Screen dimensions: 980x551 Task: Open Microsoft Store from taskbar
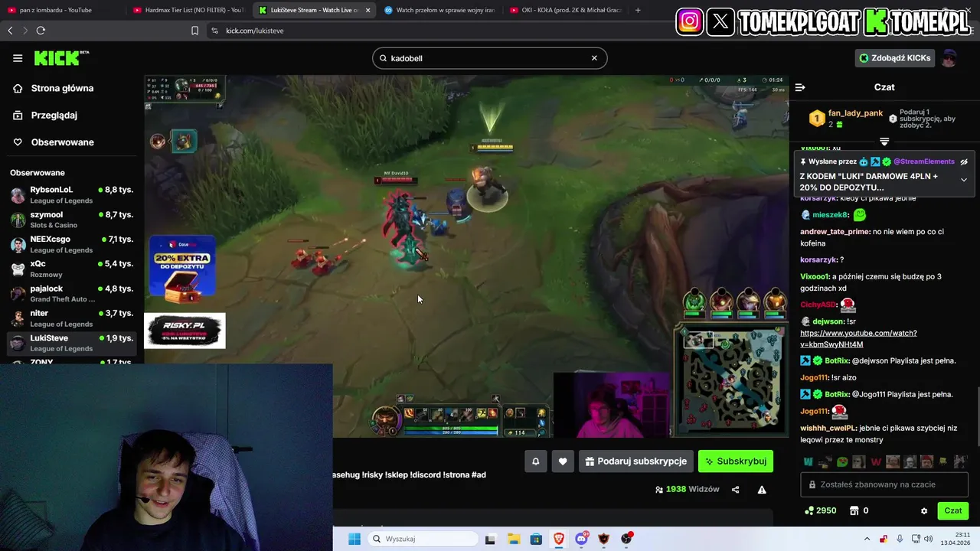[x=536, y=539]
